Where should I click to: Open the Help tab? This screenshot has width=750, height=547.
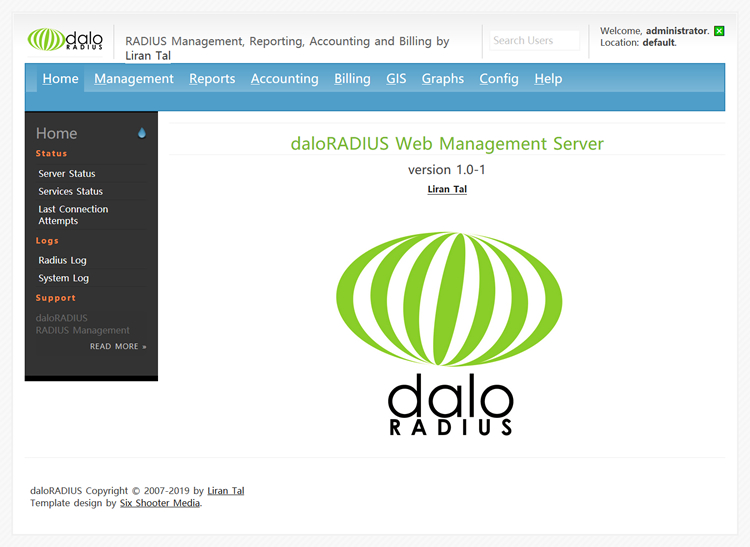coord(548,78)
